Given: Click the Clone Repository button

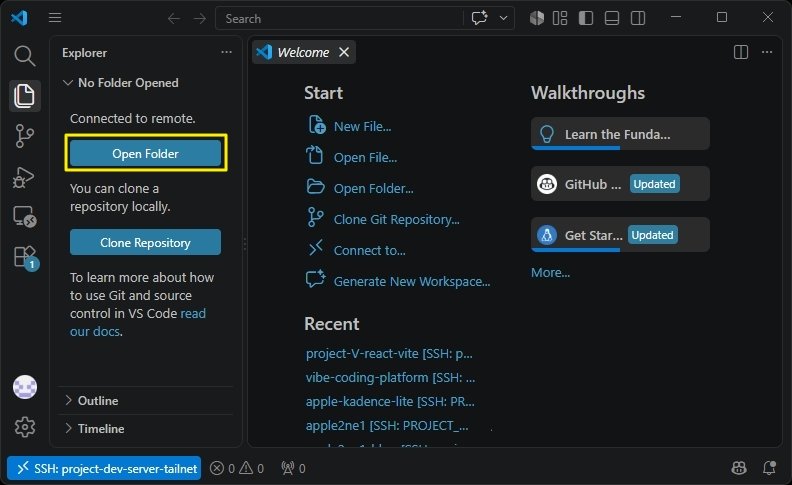Looking at the screenshot, I should [145, 242].
